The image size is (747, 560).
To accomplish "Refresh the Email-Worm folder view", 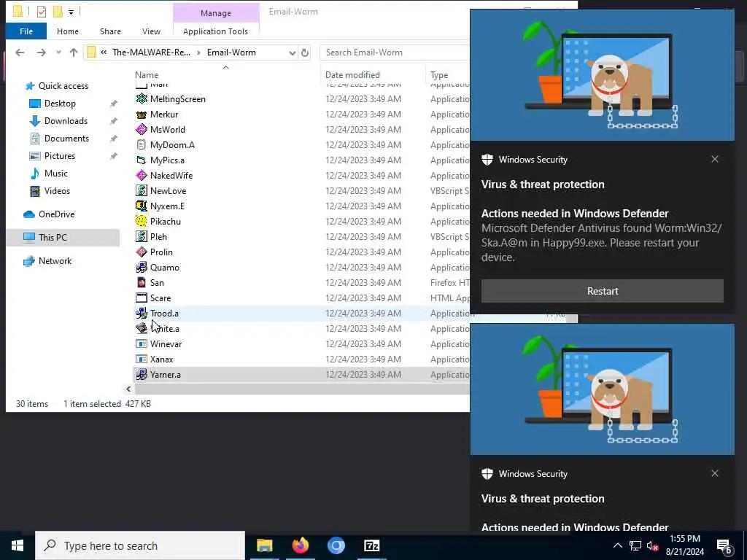I will 305,52.
